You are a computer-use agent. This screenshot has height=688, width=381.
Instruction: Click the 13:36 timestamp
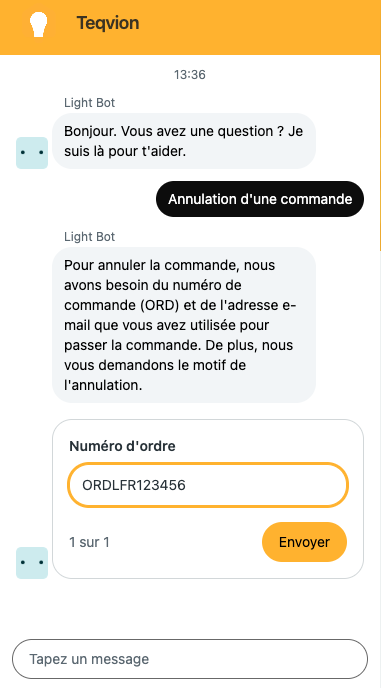click(190, 75)
